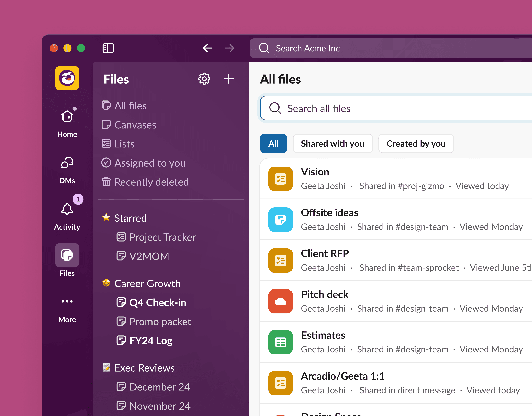532x416 pixels.
Task: Open Files settings gear icon
Action: click(x=204, y=79)
